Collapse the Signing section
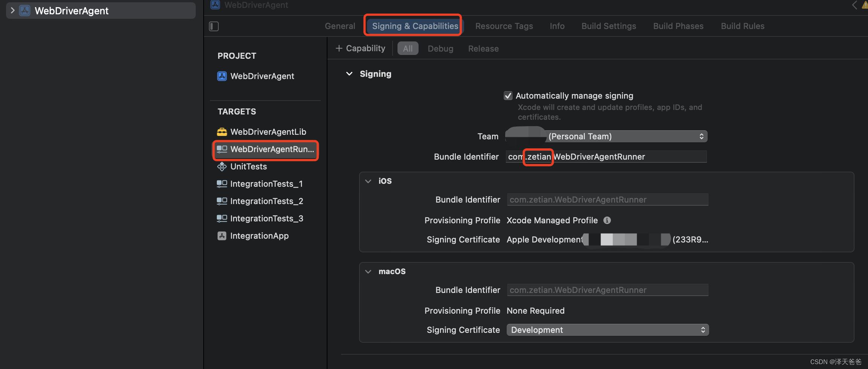The height and width of the screenshot is (369, 868). (349, 74)
